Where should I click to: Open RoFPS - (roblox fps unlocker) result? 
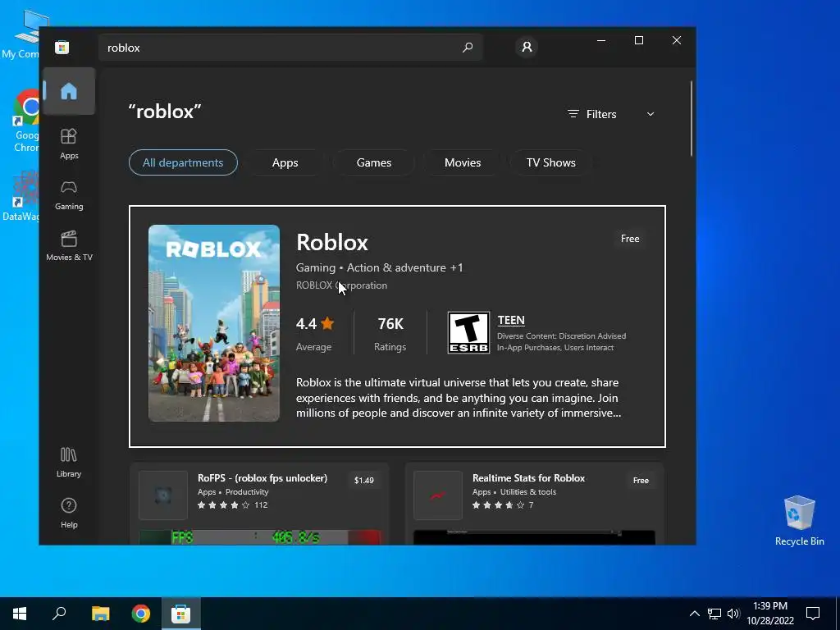(259, 504)
